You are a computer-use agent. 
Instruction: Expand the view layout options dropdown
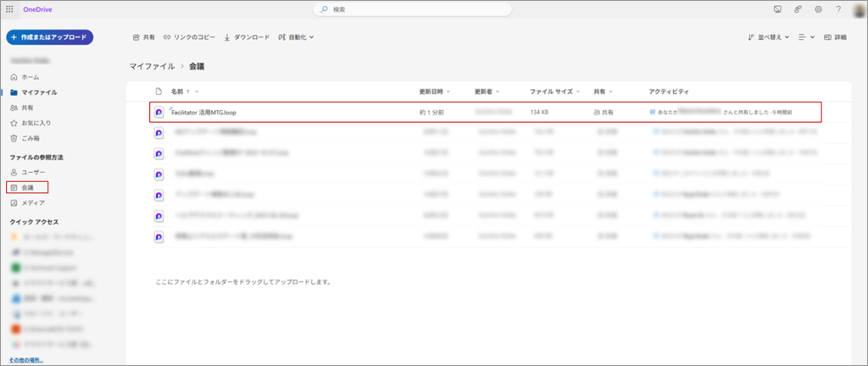click(x=806, y=37)
